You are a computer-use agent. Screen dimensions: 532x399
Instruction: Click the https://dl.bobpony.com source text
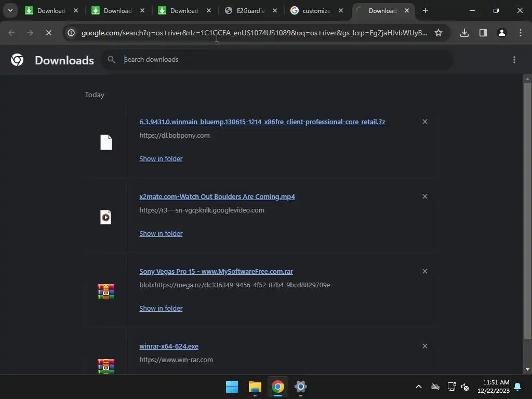tap(175, 136)
